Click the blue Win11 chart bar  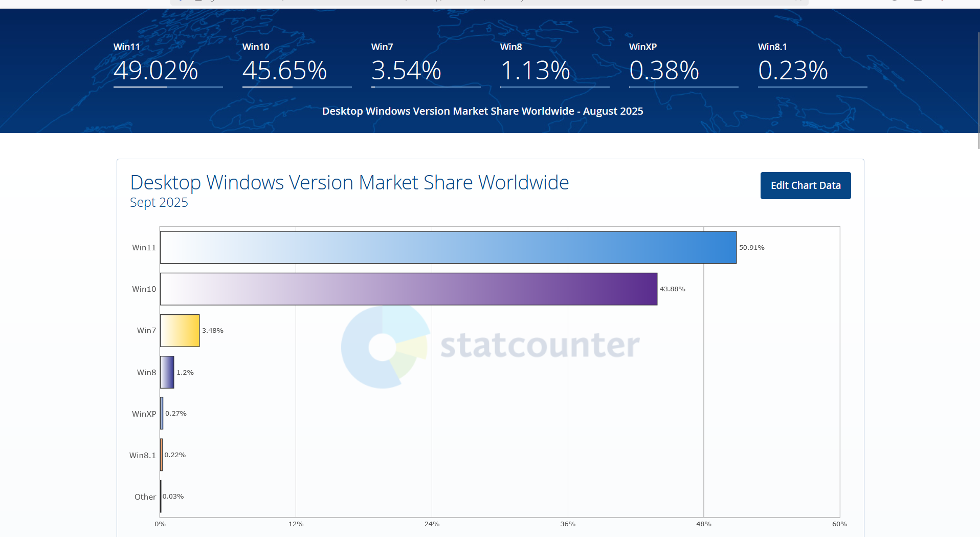coord(448,247)
